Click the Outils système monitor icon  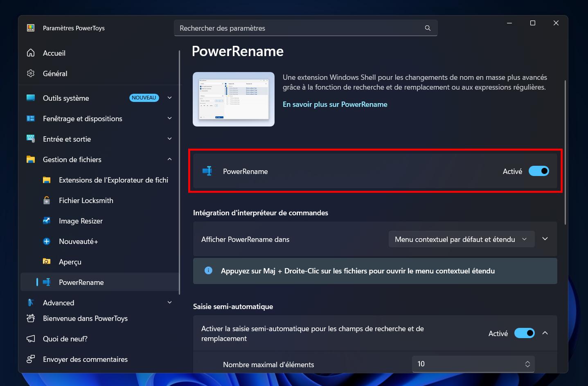tap(31, 98)
